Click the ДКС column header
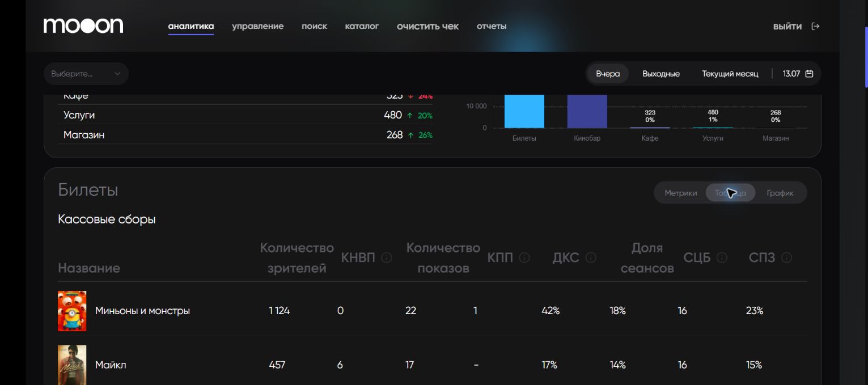This screenshot has height=385, width=868. click(566, 257)
